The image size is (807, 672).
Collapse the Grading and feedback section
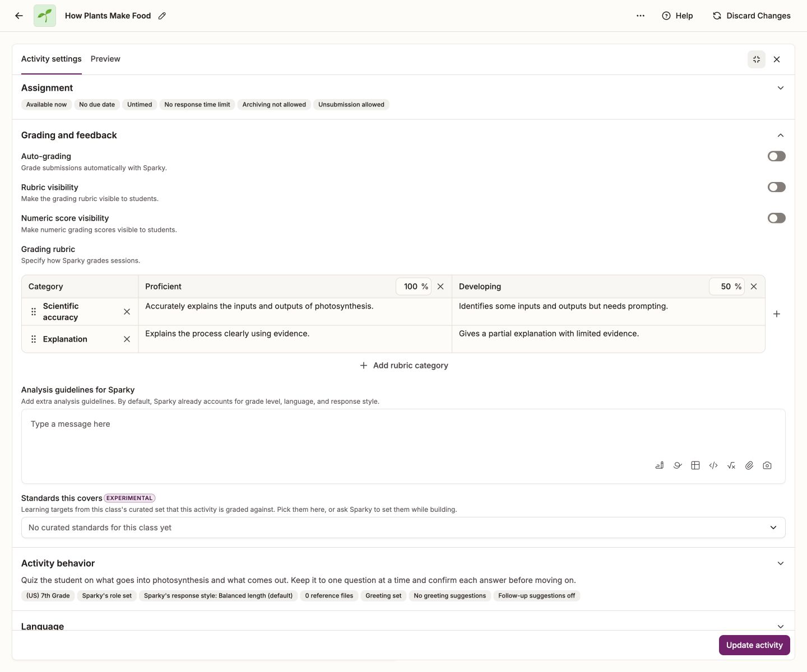(781, 136)
